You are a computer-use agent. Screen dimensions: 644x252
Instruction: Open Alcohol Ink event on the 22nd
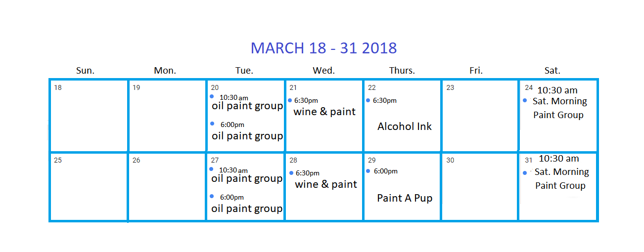click(x=404, y=126)
